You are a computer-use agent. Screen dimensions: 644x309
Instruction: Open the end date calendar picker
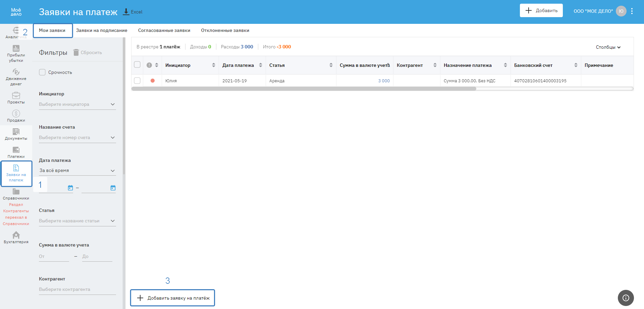(x=113, y=188)
